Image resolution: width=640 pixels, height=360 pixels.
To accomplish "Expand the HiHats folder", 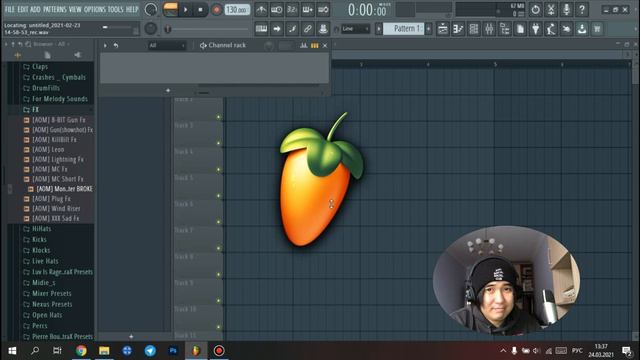I will click(42, 229).
